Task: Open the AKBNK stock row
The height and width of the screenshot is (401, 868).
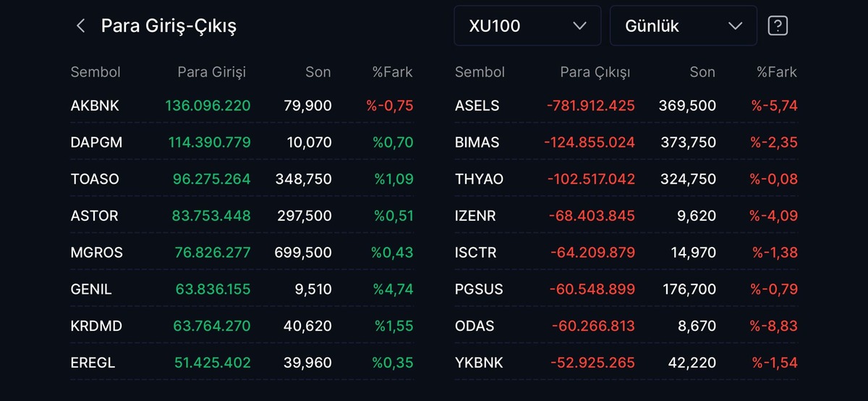Action: 242,106
